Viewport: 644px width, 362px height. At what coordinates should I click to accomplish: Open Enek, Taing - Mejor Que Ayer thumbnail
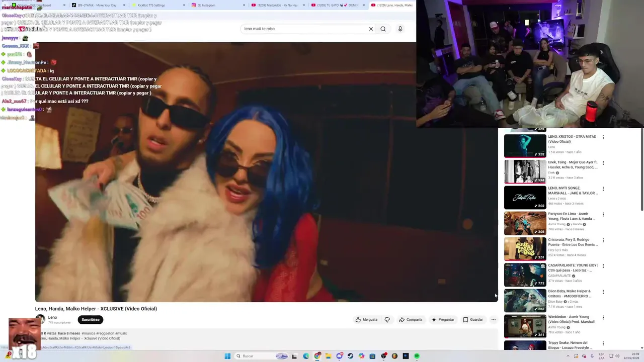click(x=525, y=171)
